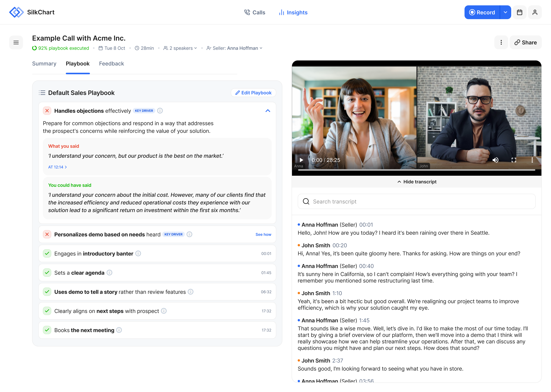Open the calendar icon in header
The height and width of the screenshot is (392, 551).
click(519, 12)
